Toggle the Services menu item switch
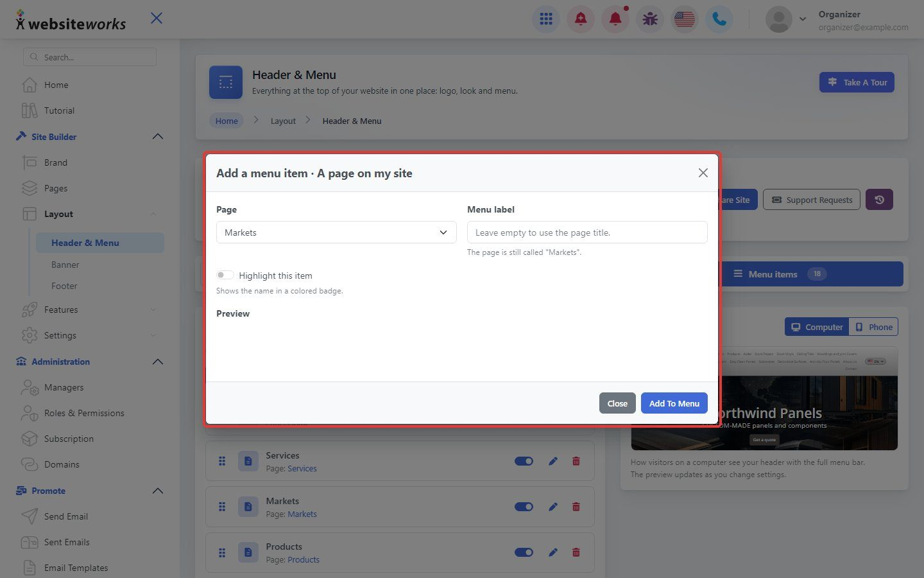Viewport: 924px width, 578px height. point(524,461)
